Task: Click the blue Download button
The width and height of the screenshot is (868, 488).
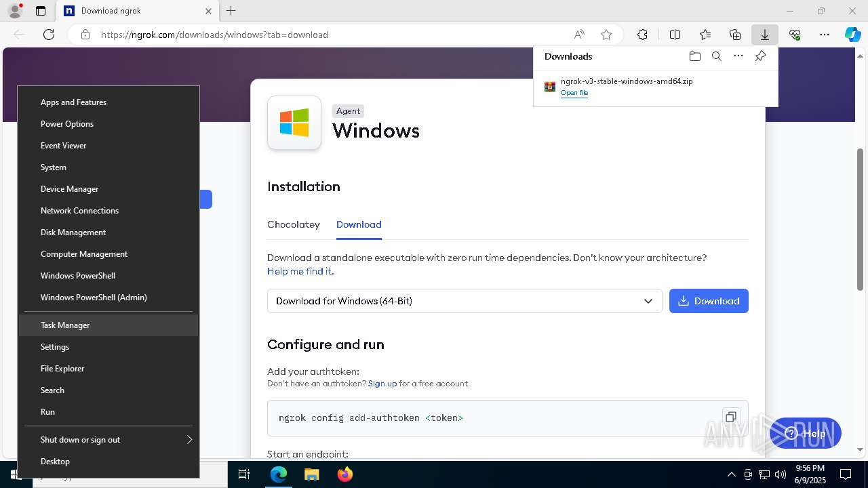Action: tap(709, 301)
